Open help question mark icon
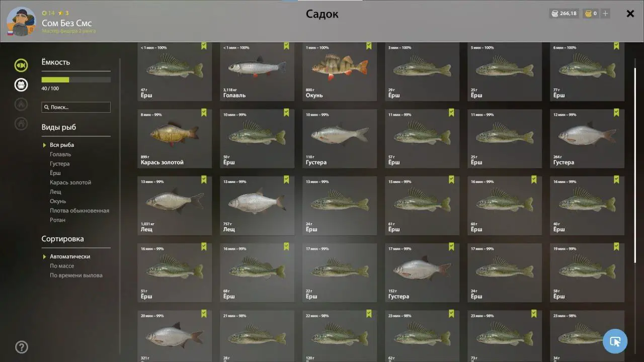 22,347
